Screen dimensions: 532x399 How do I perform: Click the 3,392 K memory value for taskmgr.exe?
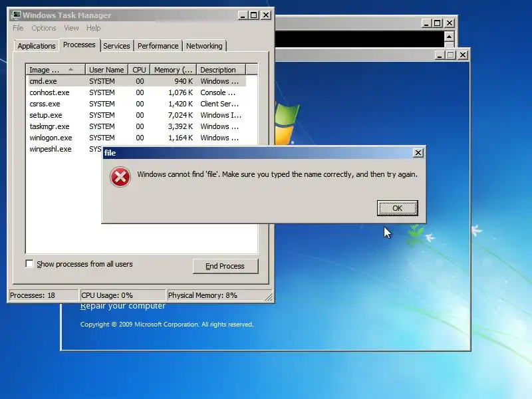pos(180,126)
